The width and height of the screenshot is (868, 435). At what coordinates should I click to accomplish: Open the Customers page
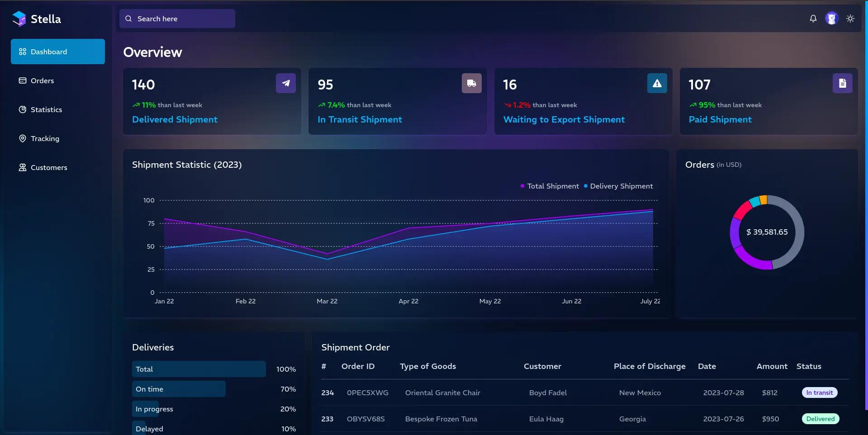tap(49, 167)
